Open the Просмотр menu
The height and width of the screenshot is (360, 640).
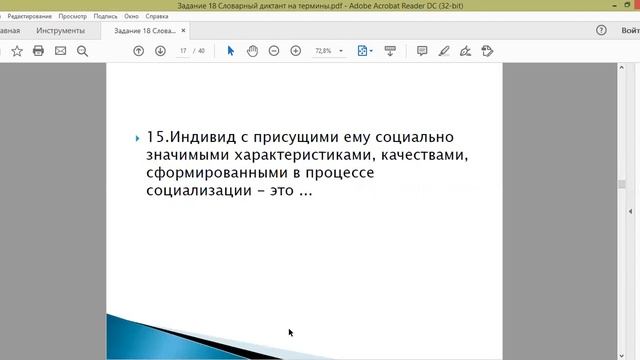tap(73, 16)
